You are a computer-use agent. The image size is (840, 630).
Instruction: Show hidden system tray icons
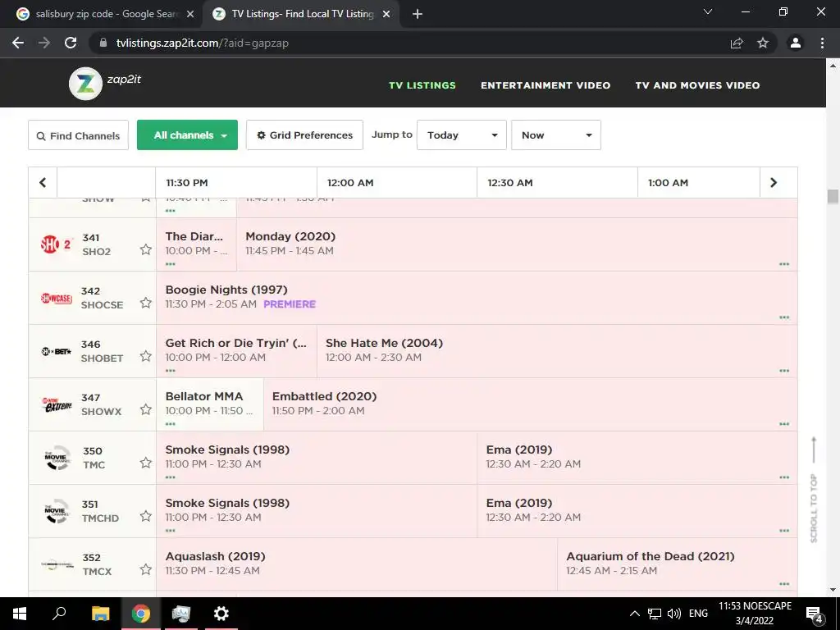[635, 614]
